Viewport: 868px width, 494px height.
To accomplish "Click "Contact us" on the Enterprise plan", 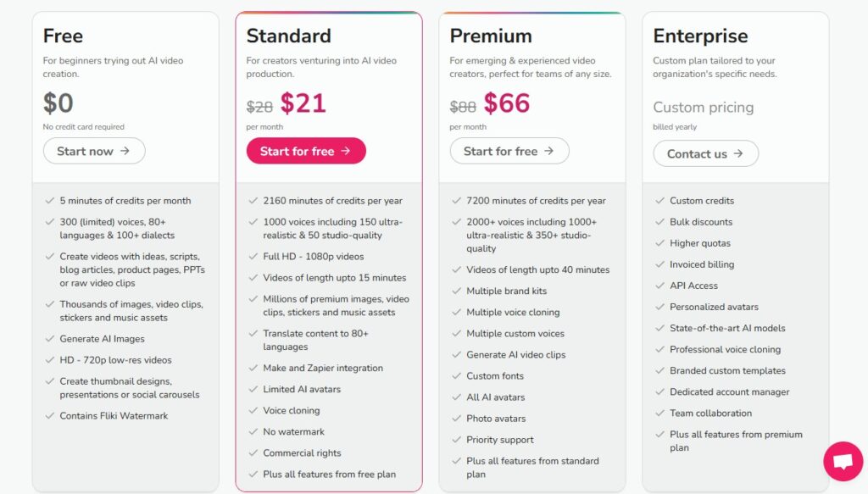I will pos(705,153).
